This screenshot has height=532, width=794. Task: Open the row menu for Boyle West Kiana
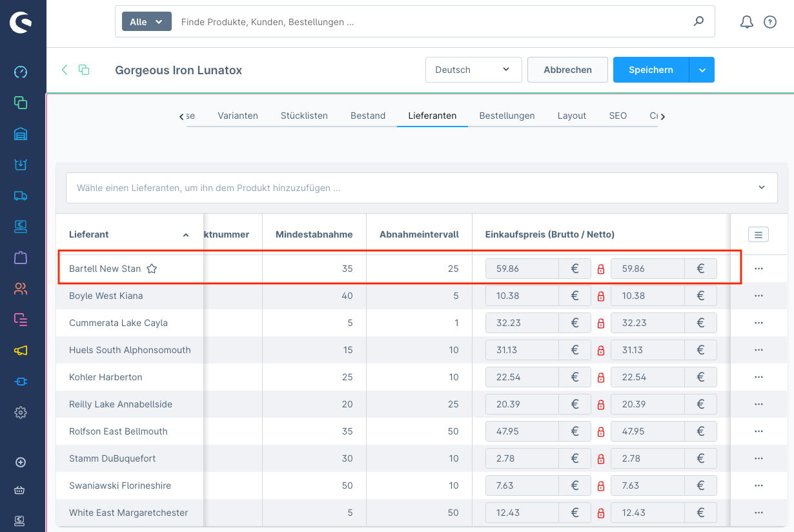click(x=758, y=296)
